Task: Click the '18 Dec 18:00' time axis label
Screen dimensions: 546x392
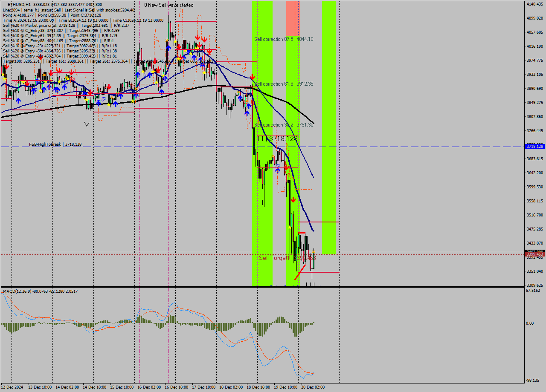Action: (258, 387)
